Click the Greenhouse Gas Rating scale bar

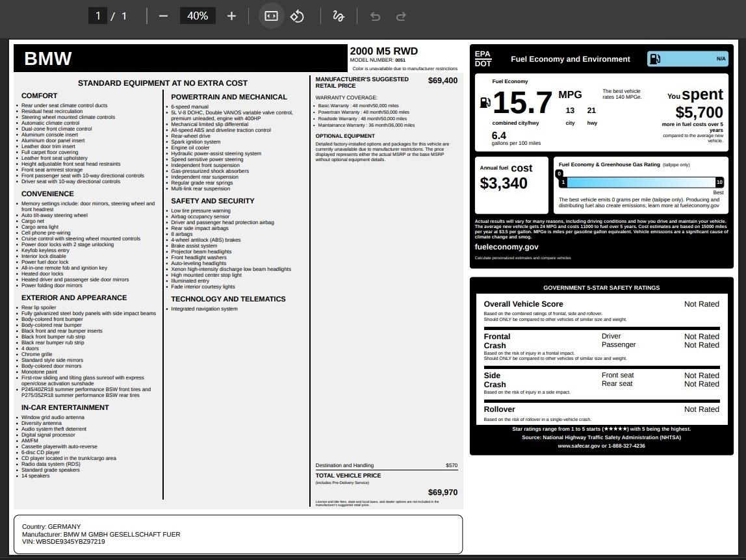click(641, 183)
